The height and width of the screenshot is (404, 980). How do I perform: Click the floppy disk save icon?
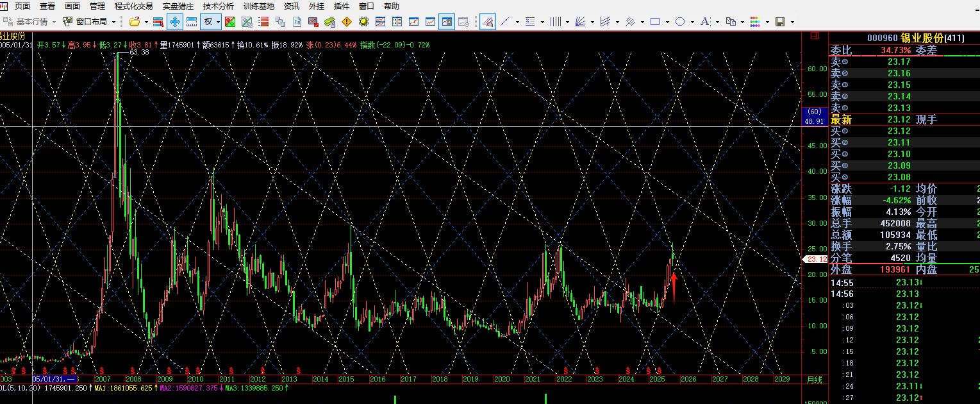point(780,22)
